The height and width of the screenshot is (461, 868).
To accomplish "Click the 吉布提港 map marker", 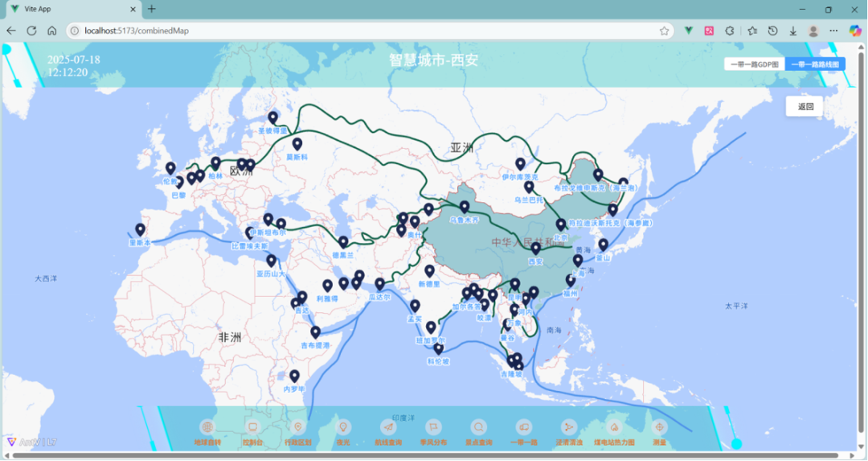I will (316, 332).
